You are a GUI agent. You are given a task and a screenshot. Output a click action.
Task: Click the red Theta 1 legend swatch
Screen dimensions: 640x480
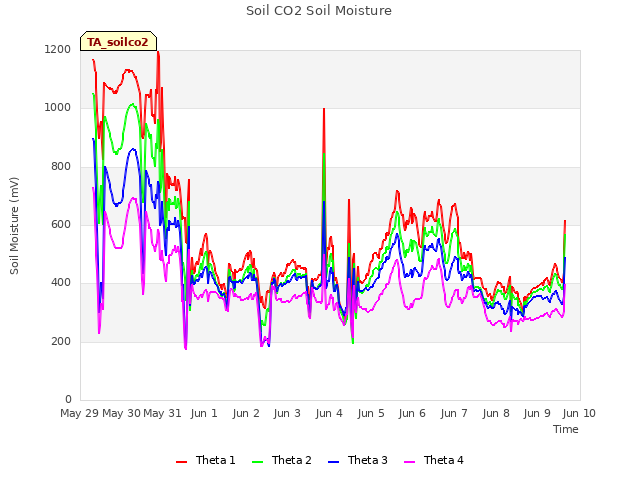pos(181,462)
